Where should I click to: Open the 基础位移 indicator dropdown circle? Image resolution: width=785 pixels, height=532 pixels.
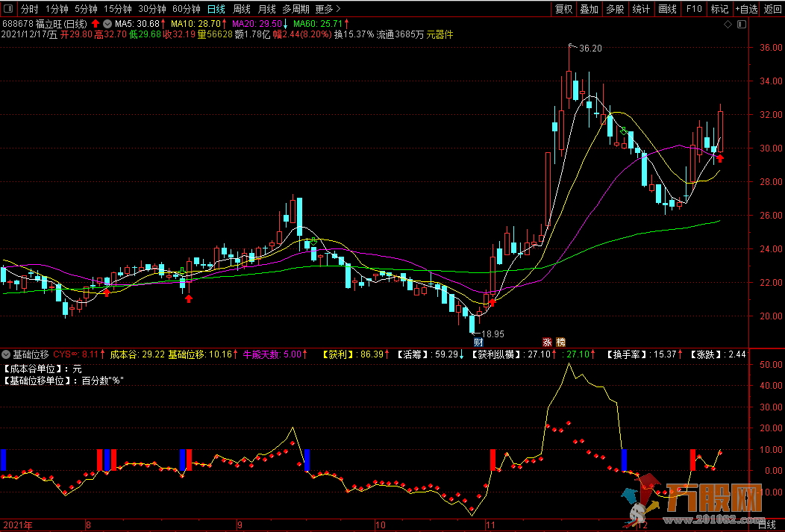click(6, 355)
